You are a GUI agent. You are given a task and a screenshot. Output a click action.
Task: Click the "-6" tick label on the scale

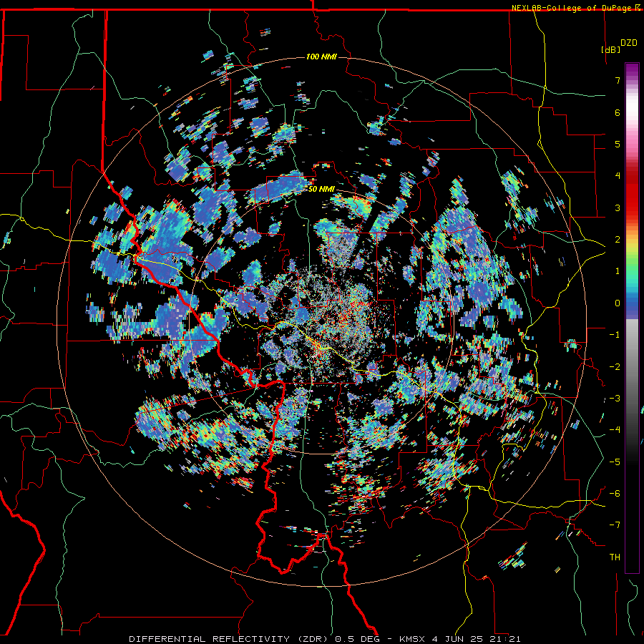point(615,494)
